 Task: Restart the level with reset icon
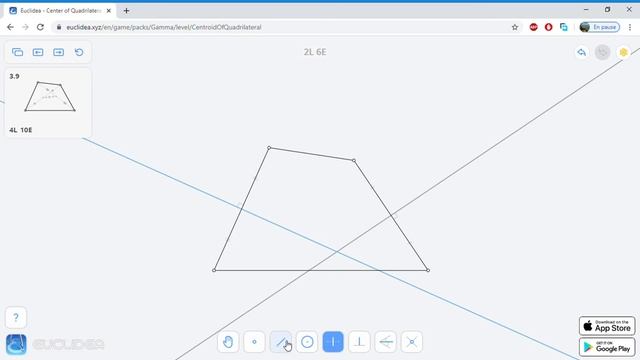[x=79, y=52]
